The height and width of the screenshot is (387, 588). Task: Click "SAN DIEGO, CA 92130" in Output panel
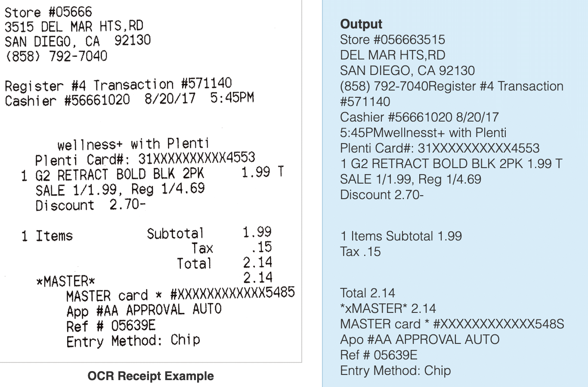click(x=407, y=70)
